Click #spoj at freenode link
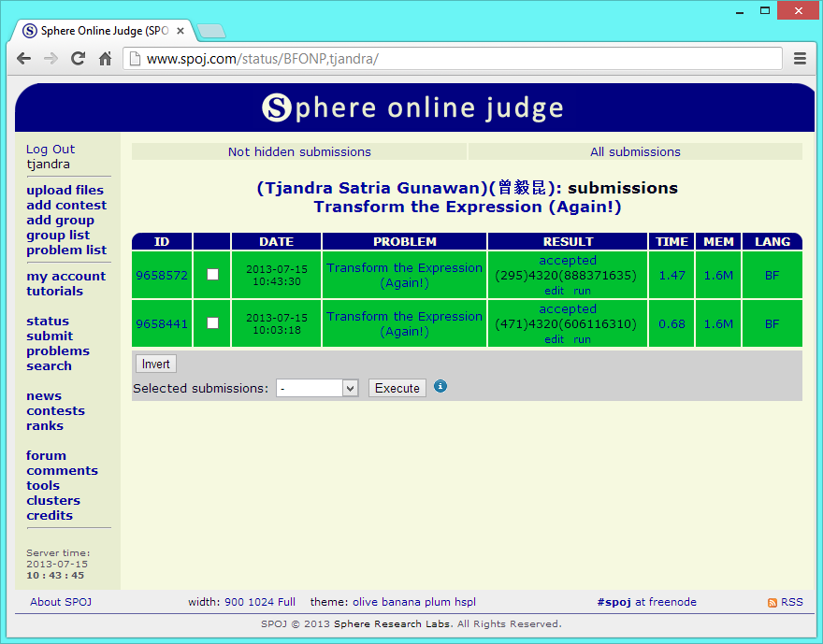The height and width of the screenshot is (644, 823). pyautogui.click(x=646, y=602)
